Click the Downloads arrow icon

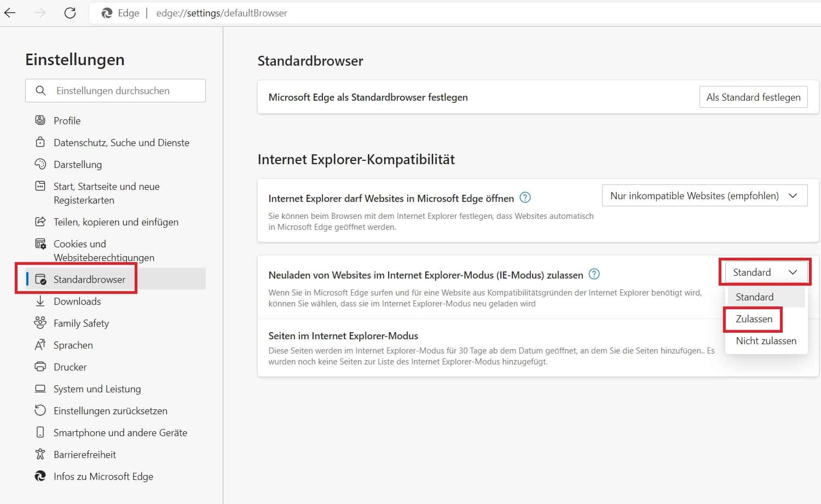pyautogui.click(x=40, y=301)
